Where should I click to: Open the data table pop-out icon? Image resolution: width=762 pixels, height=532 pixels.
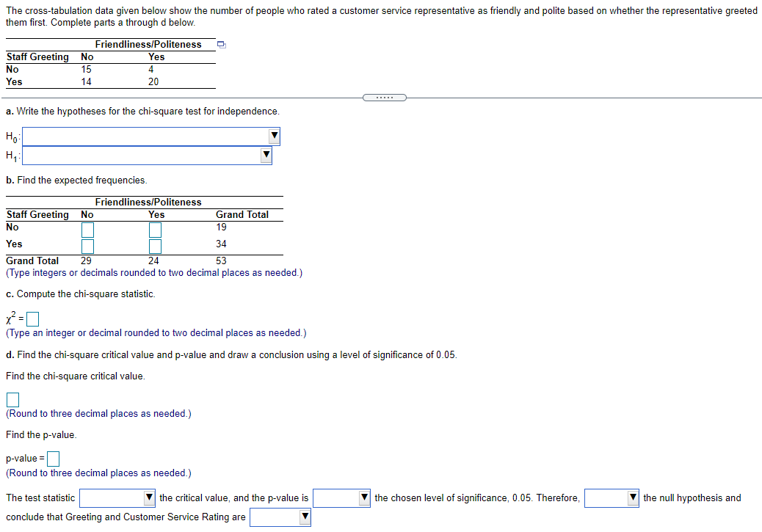point(221,44)
